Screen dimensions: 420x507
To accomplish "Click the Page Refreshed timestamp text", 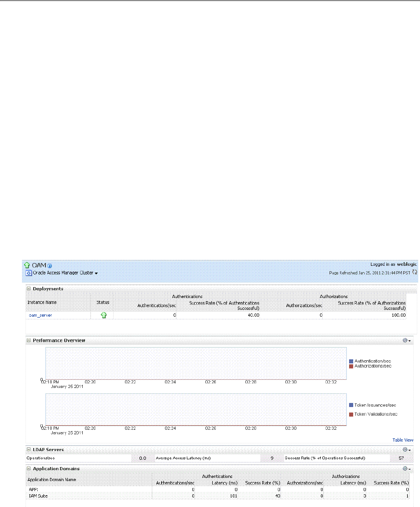I will tap(370, 273).
